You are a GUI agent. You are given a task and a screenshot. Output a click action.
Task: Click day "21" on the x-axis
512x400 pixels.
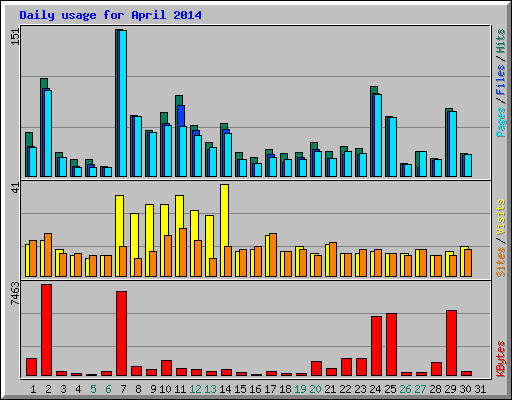(x=330, y=389)
